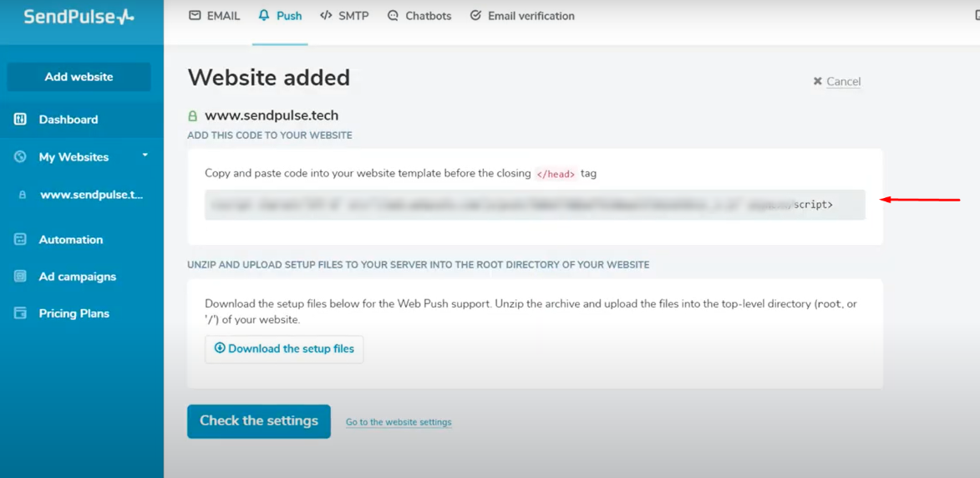Click the code brackets icon beside SMTP

(x=326, y=16)
